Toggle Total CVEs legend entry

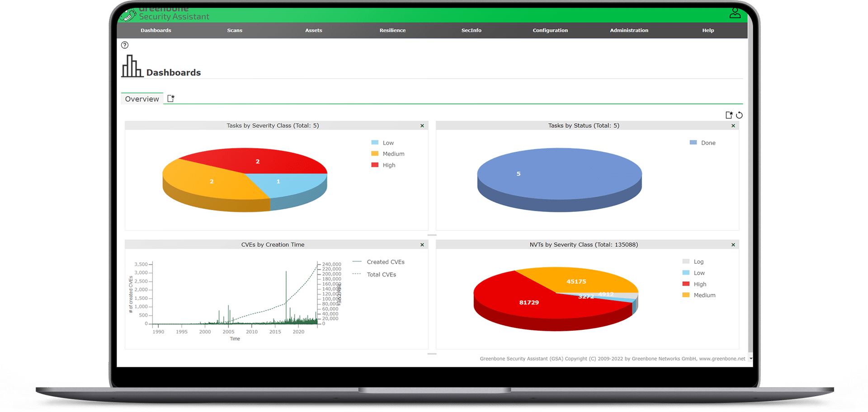[x=374, y=274]
